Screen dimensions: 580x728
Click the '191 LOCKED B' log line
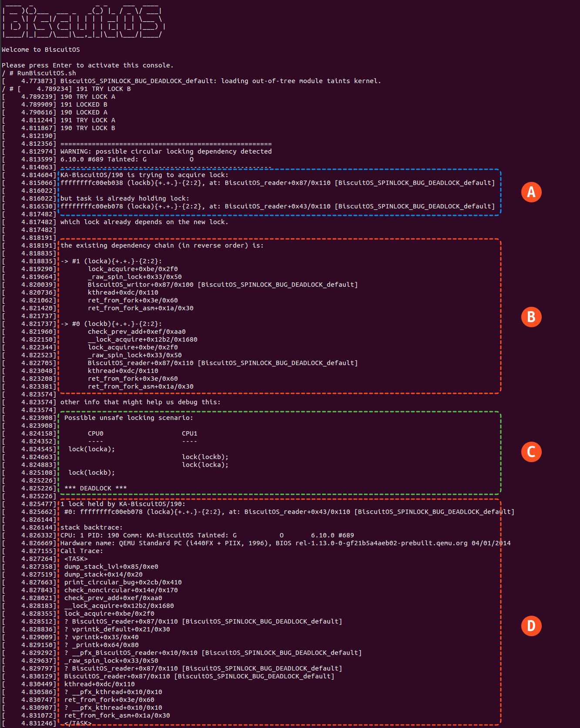[x=84, y=104]
